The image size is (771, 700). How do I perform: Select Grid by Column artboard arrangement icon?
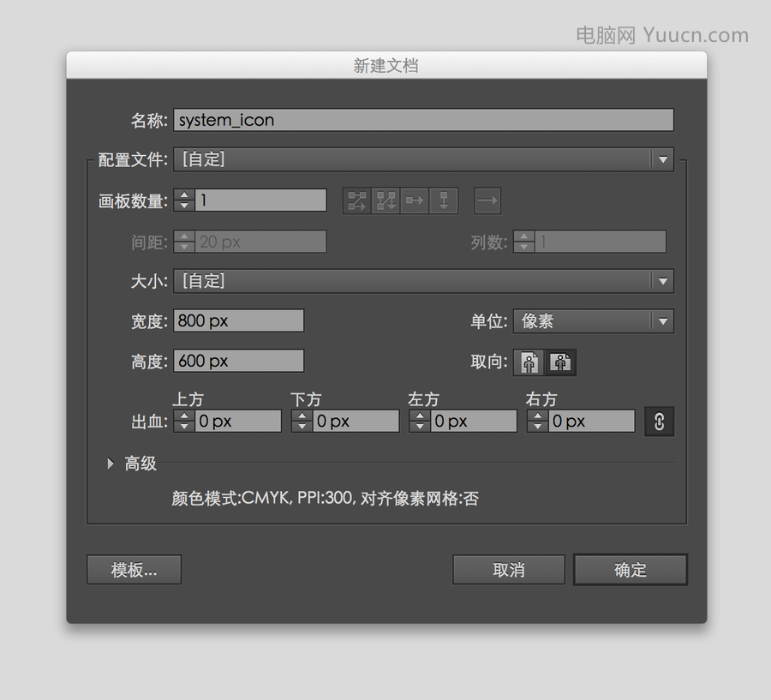[x=386, y=200]
